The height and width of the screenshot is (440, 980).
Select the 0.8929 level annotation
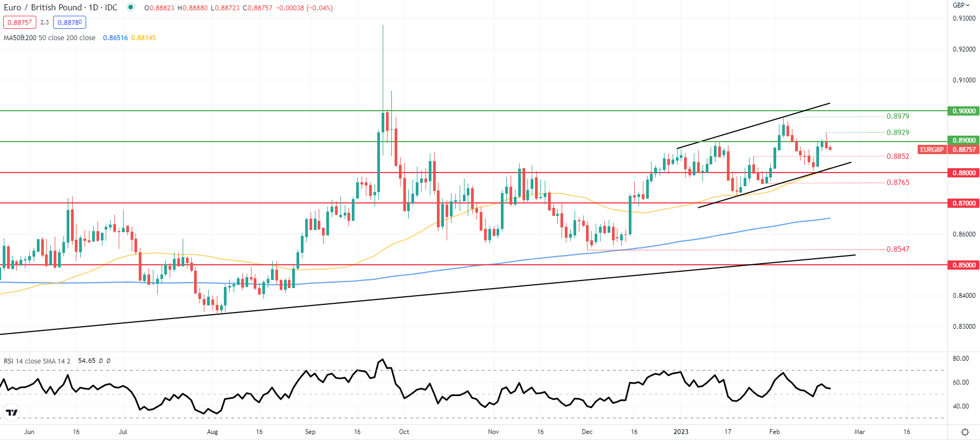[x=898, y=132]
